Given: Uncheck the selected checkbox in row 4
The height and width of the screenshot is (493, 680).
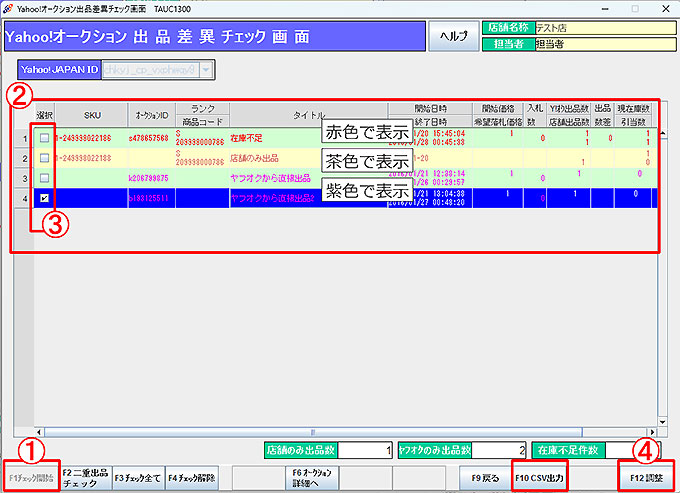Looking at the screenshot, I should point(44,198).
